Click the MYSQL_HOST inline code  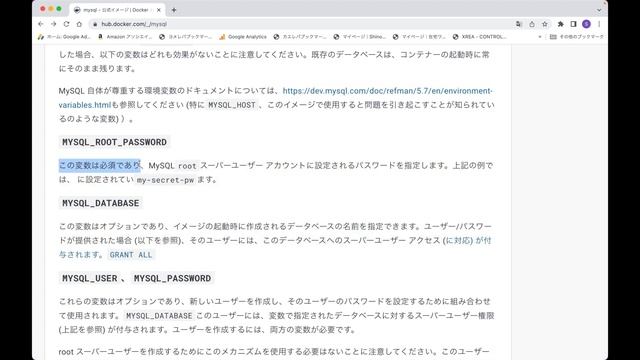point(231,105)
